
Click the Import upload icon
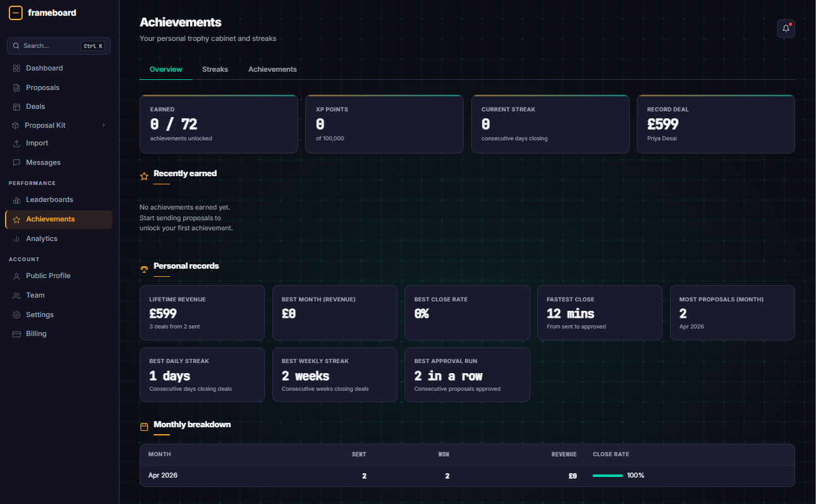17,143
